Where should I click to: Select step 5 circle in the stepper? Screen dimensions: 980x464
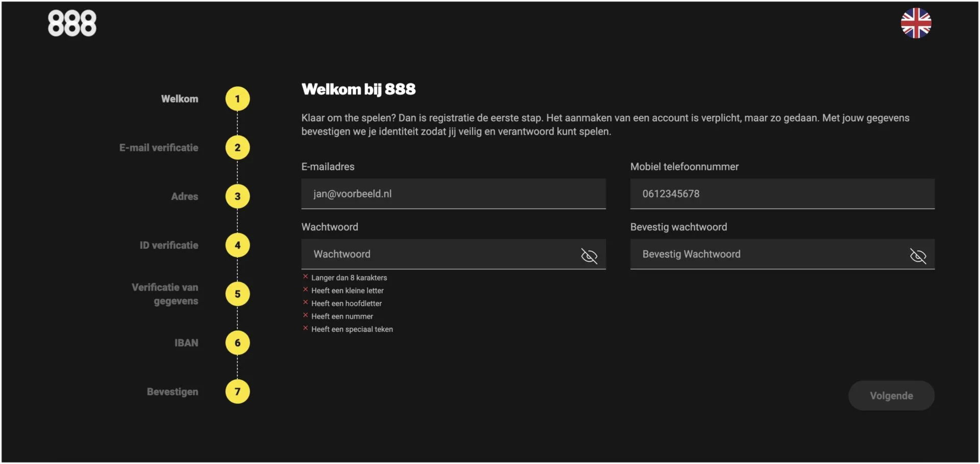pos(237,294)
